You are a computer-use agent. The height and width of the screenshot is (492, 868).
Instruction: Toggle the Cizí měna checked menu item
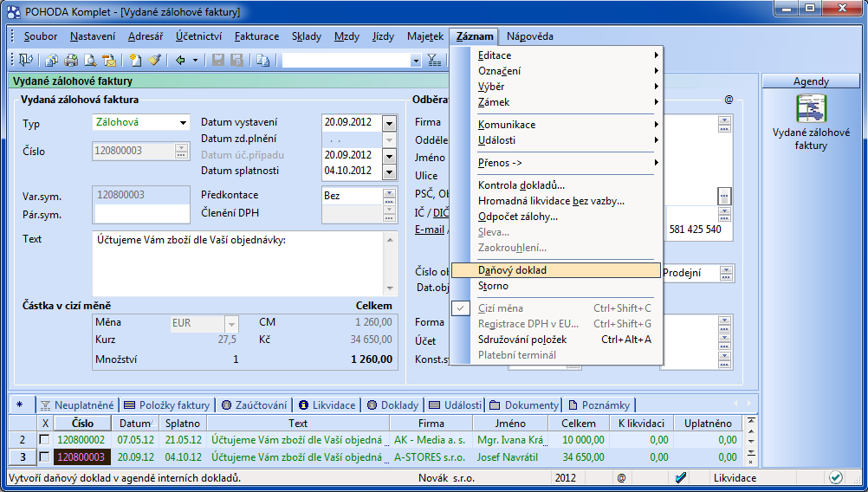pyautogui.click(x=556, y=308)
